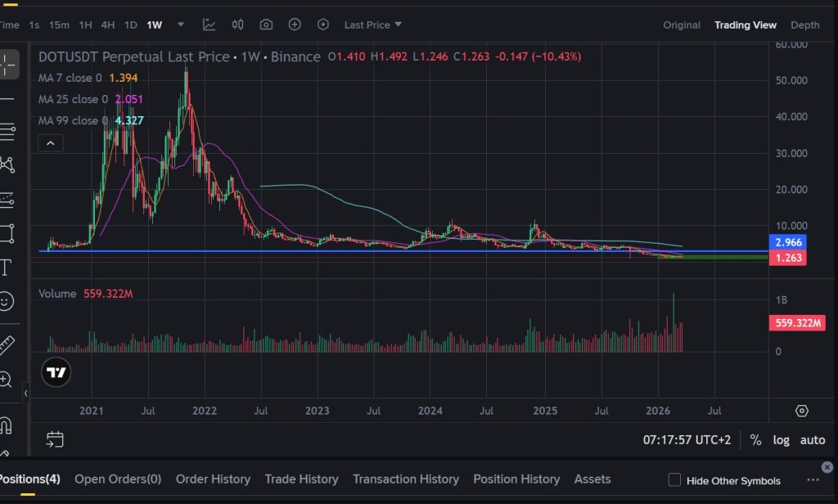Take a chart snapshot with camera icon
The image size is (838, 504).
tap(266, 25)
